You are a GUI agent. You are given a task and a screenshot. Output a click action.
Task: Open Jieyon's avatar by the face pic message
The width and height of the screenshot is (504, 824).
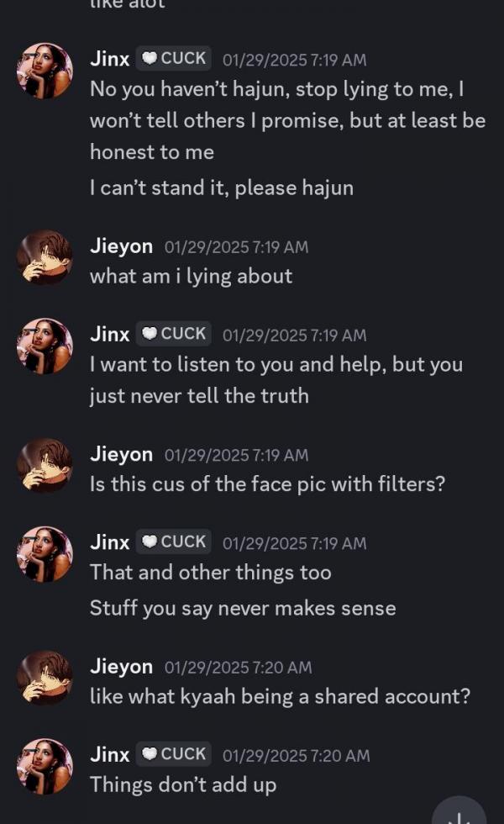tap(45, 465)
